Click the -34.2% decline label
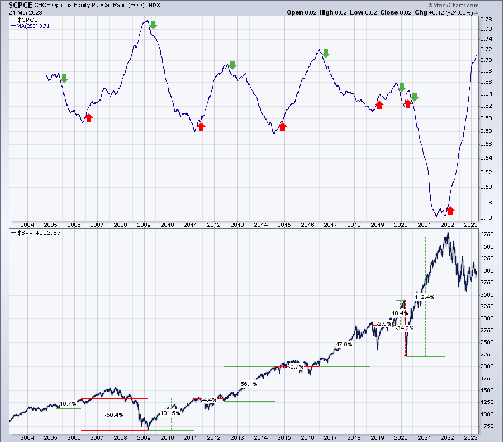The width and height of the screenshot is (504, 443). (405, 328)
